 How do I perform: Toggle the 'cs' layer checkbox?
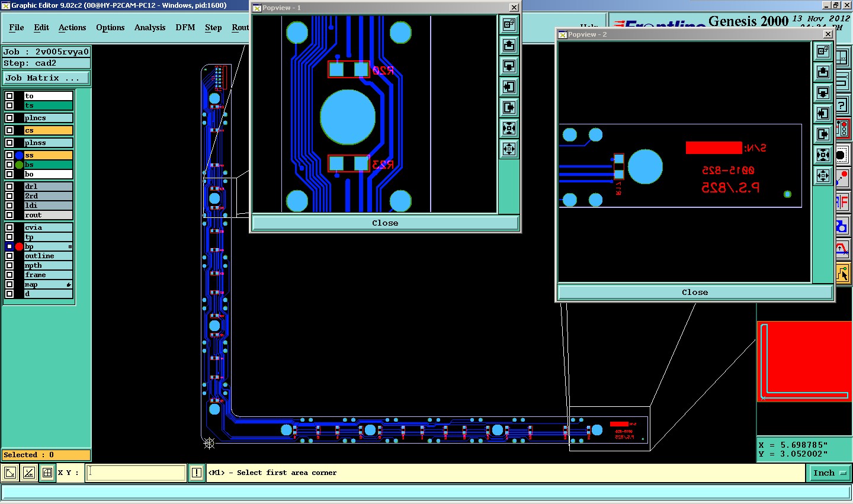coord(9,130)
